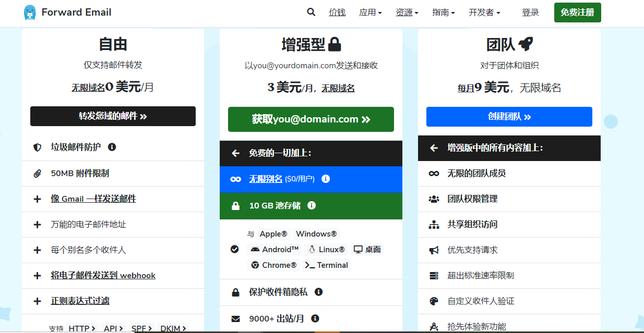Click info icon beside 垃圾邮件防护

pos(112,147)
